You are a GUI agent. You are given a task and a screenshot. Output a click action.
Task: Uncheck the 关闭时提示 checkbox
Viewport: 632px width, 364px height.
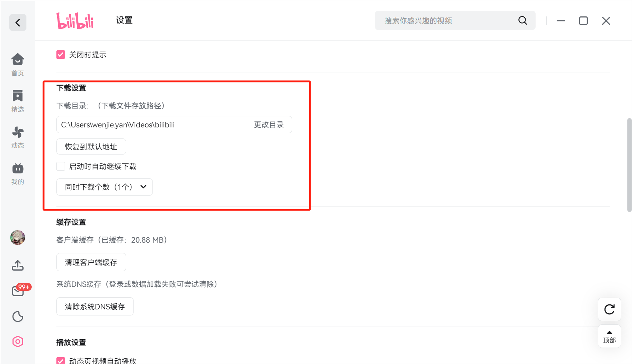click(60, 54)
